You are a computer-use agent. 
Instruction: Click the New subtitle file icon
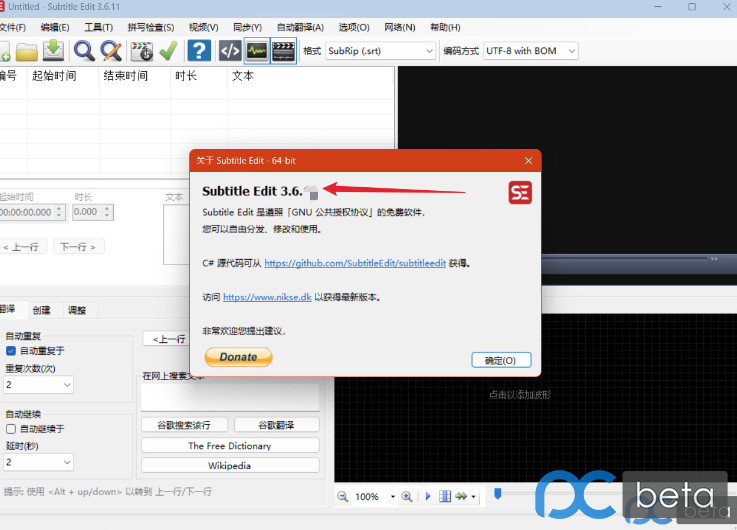click(x=4, y=51)
